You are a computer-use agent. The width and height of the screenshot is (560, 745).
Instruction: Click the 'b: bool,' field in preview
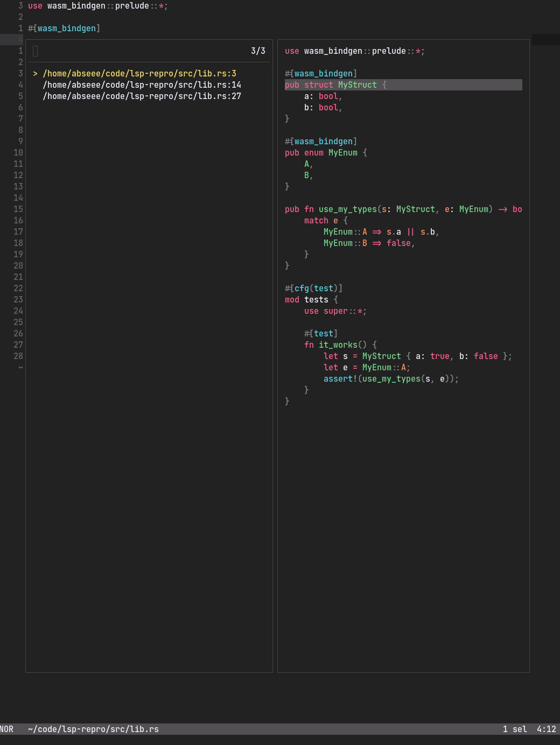click(323, 108)
